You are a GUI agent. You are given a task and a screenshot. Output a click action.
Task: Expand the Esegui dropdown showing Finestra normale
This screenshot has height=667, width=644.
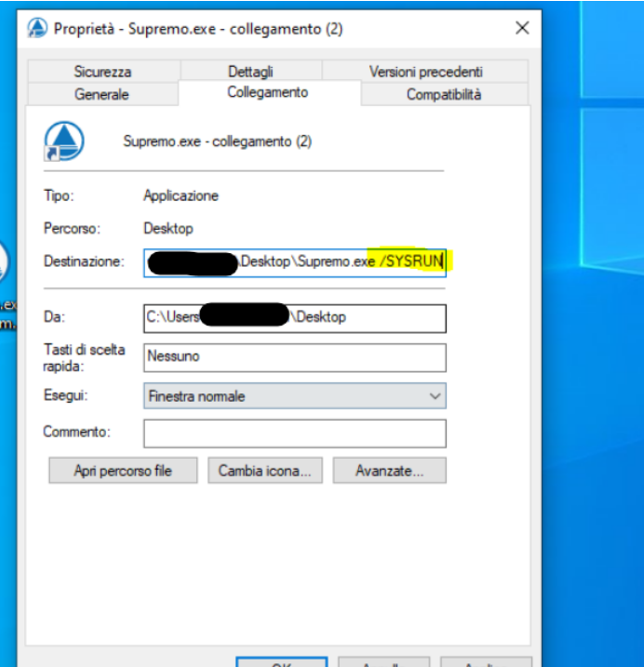(294, 395)
